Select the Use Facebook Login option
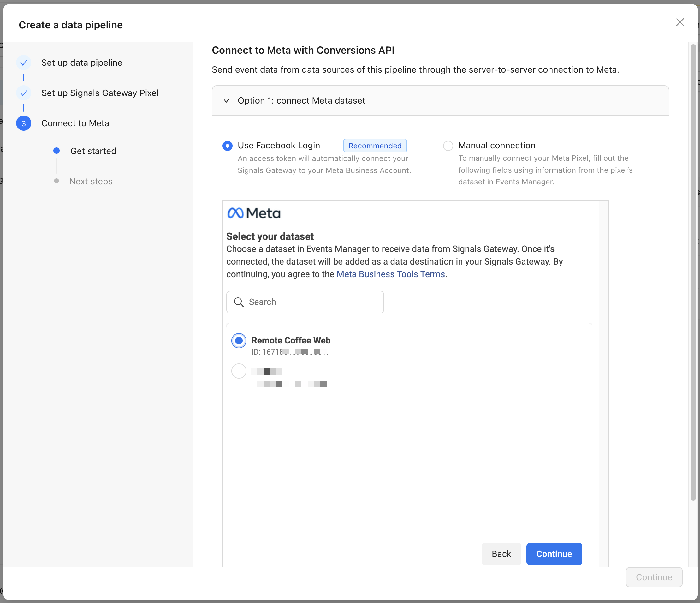 (x=227, y=146)
